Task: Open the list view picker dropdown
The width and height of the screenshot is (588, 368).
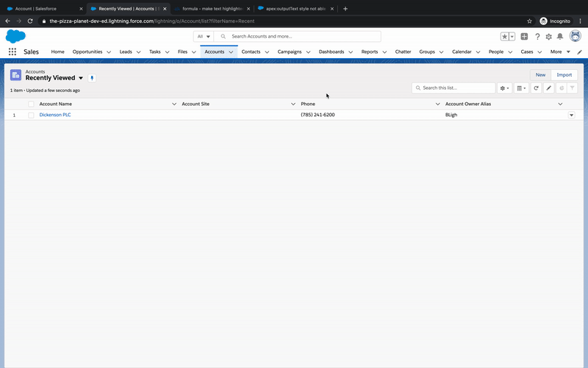Action: coord(81,78)
